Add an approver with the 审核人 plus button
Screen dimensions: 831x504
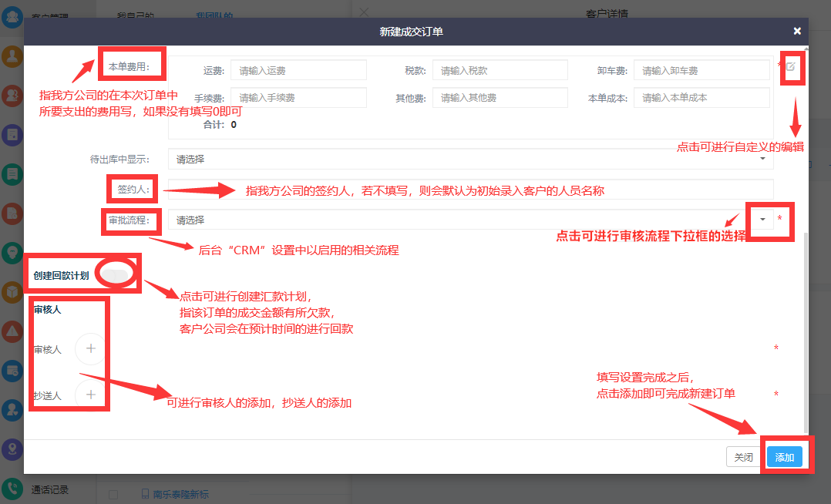[x=91, y=349]
